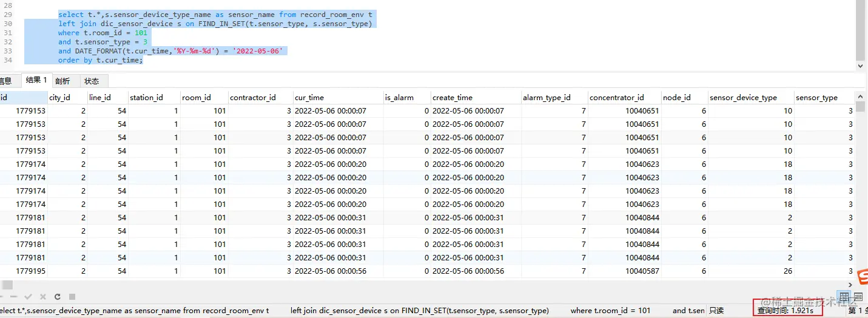This screenshot has width=868, height=318.
Task: Discard changes with the X icon
Action: (42, 297)
